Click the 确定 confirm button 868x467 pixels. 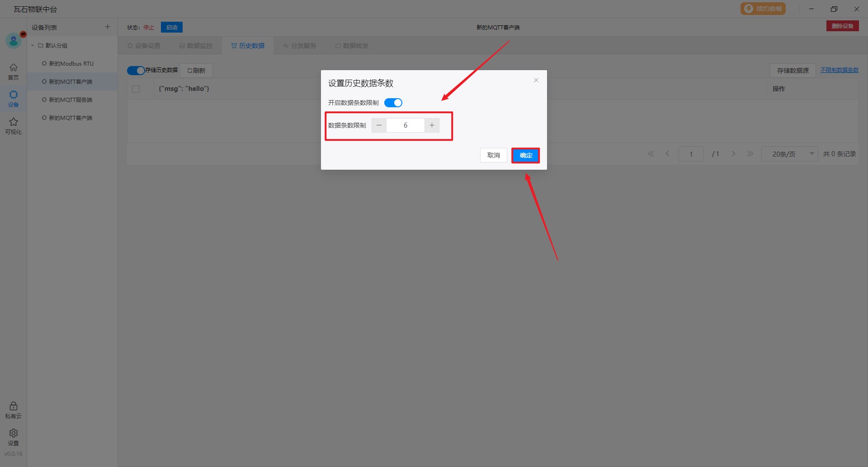coord(525,155)
